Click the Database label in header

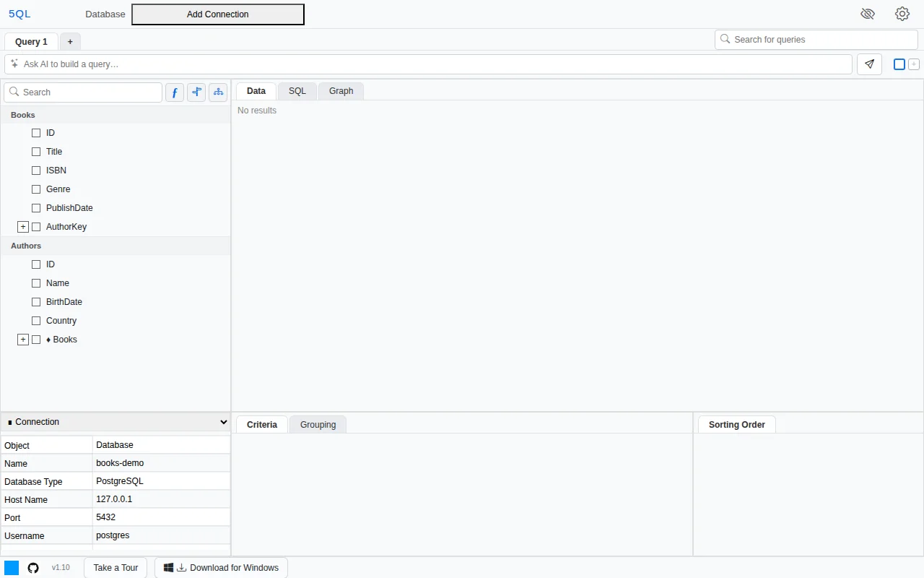(x=105, y=14)
